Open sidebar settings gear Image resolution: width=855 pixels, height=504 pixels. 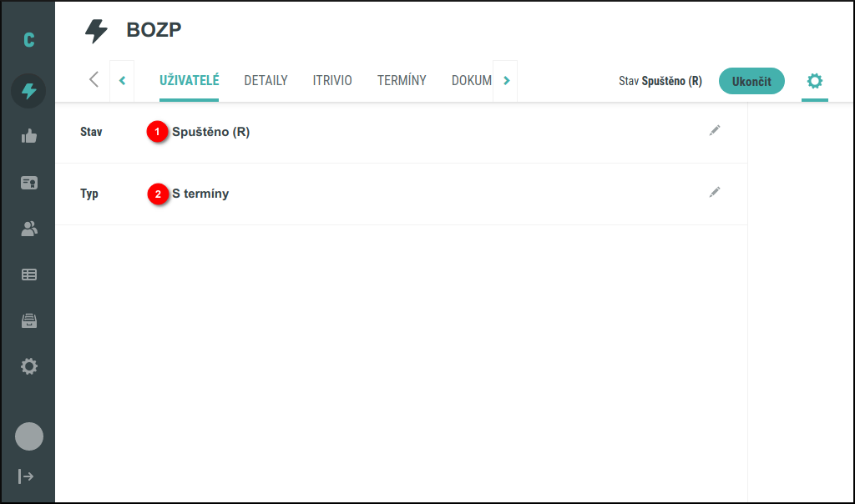[28, 366]
